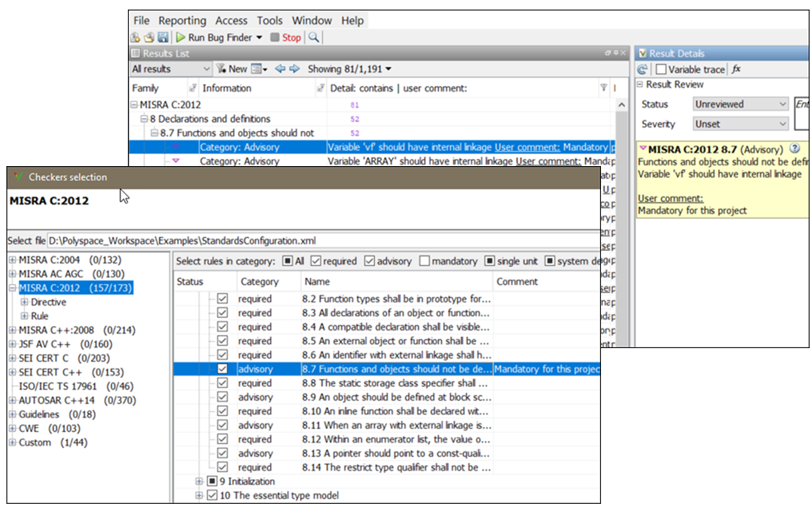The image size is (812, 511).
Task: Go to next result with right arrow
Action: click(294, 69)
